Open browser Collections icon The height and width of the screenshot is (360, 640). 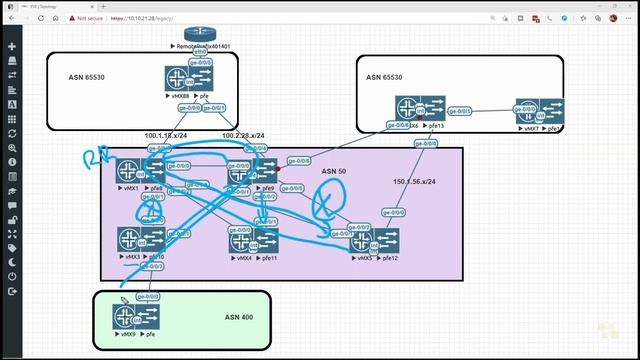598,18
